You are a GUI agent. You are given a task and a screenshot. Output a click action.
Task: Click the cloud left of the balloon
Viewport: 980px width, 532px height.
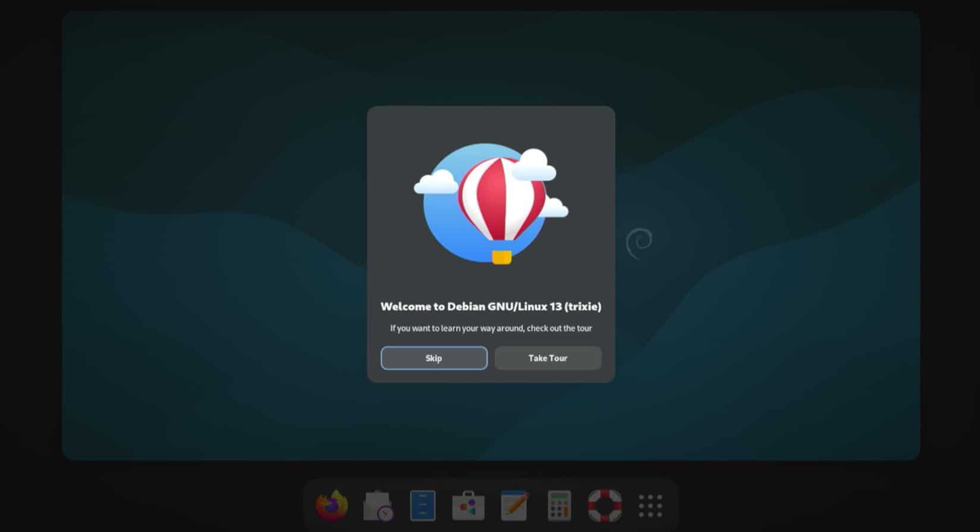tap(435, 182)
